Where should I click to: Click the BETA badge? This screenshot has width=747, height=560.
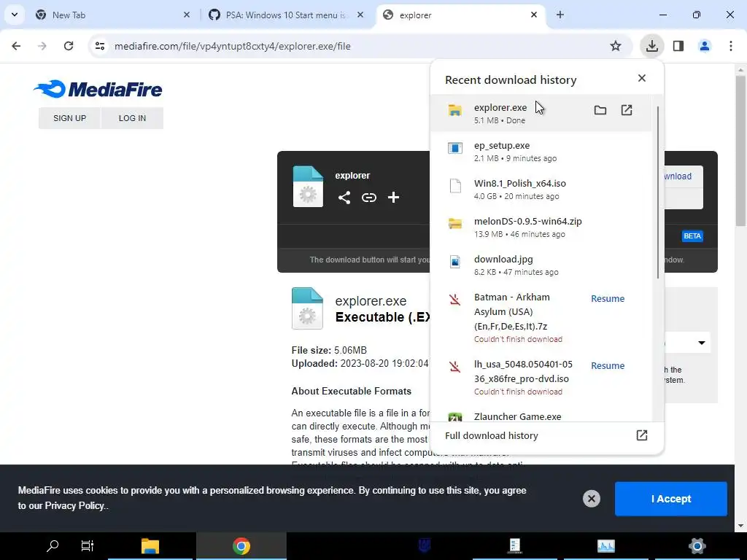(x=692, y=236)
